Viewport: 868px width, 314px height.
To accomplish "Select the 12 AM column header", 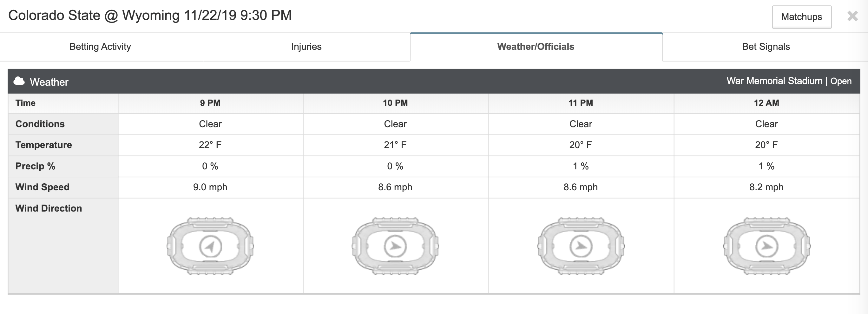I will tap(766, 103).
